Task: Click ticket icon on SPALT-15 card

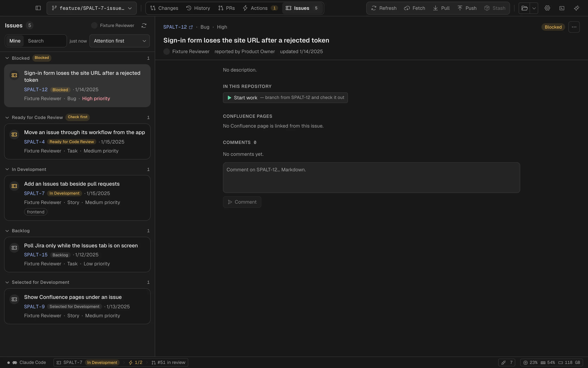Action: pyautogui.click(x=14, y=248)
